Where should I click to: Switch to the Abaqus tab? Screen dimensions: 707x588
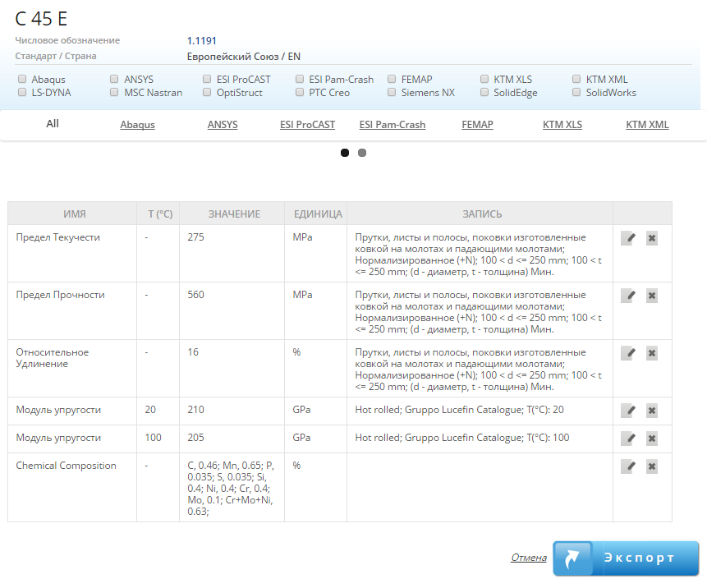[x=137, y=125]
